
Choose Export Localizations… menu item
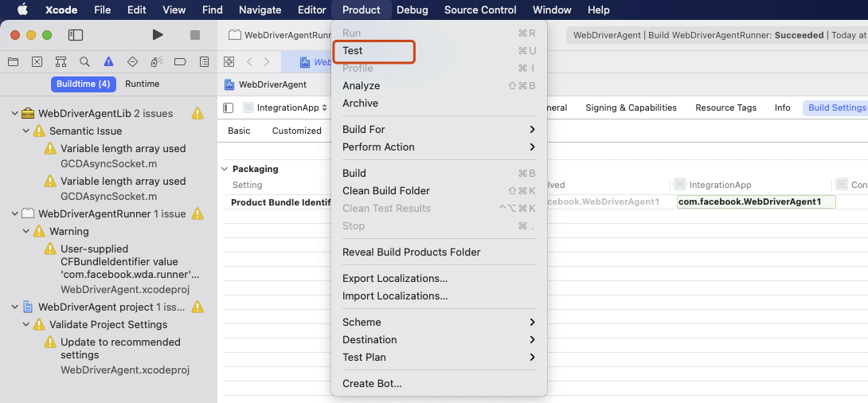pos(439,279)
